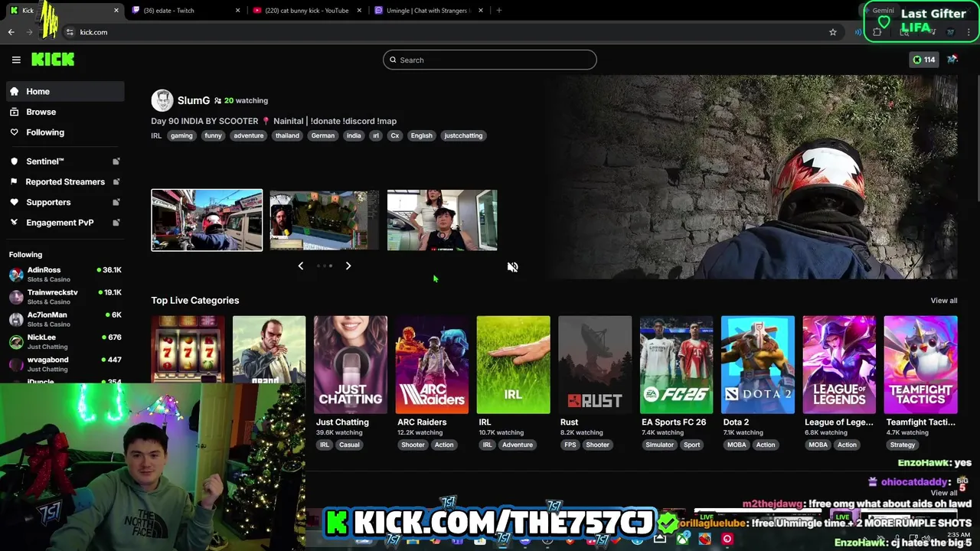
Task: Open the Browse sidebar item
Action: point(64,112)
